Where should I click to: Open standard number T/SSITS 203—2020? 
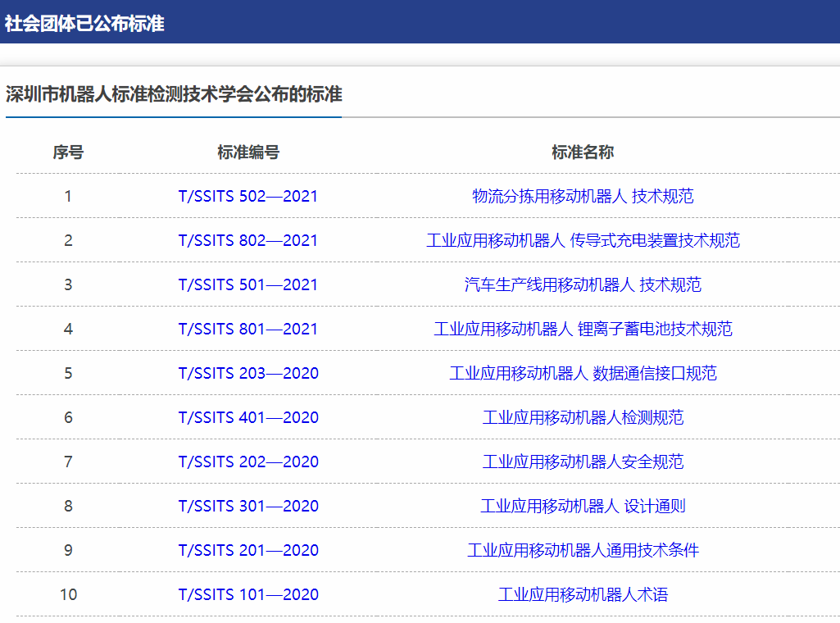coord(248,373)
